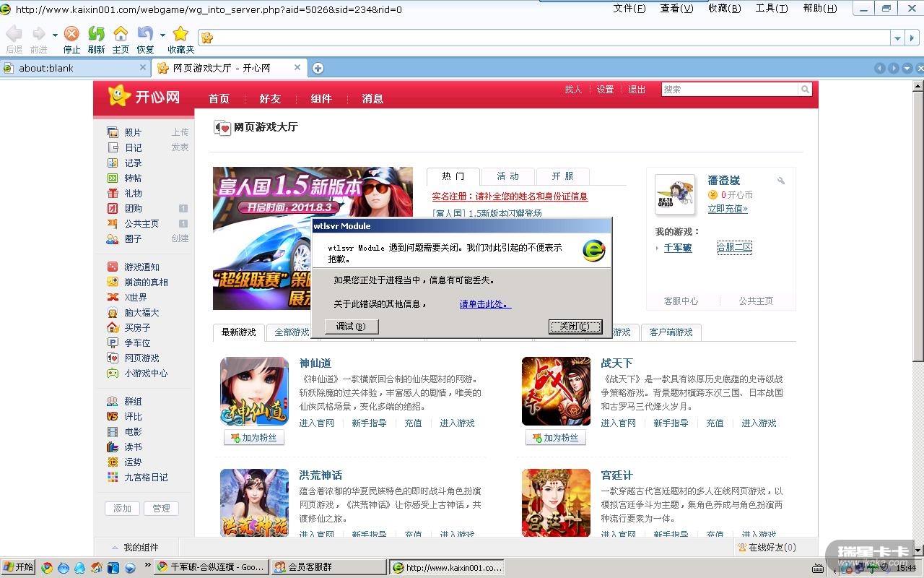Switch to the 客户端游戏 tab
The height and width of the screenshot is (578, 924).
click(x=671, y=332)
